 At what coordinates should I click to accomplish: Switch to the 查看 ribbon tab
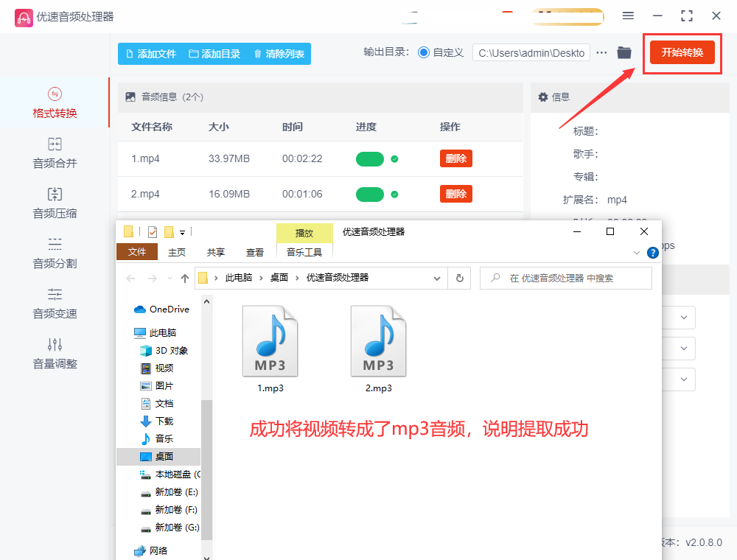pos(255,252)
